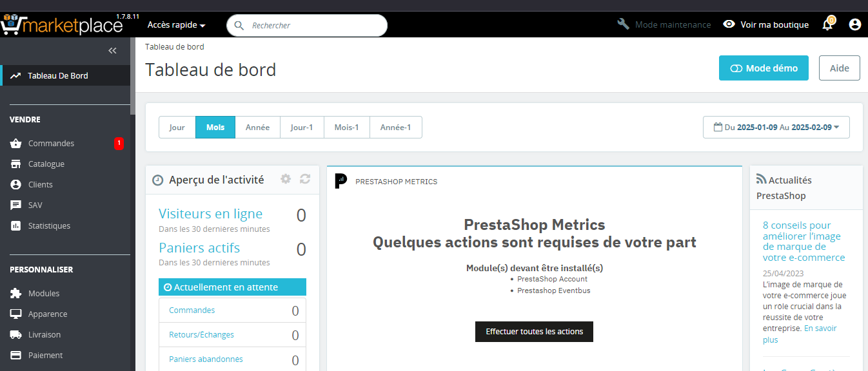This screenshot has width=868, height=371.
Task: Open the Livraison sidebar menu
Action: 65,334
